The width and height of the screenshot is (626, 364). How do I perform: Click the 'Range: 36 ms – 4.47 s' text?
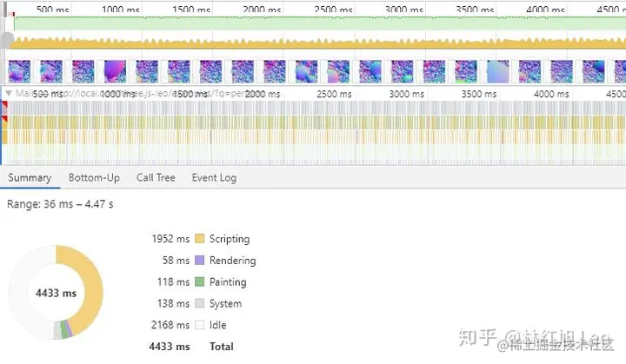[x=60, y=204]
